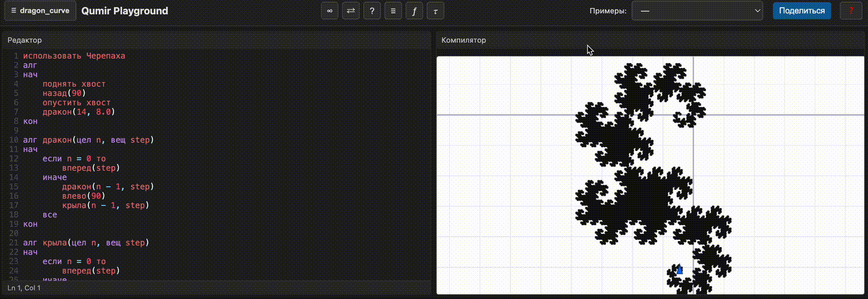Open the dragon_curve file menu
The width and height of the screenshot is (868, 299).
pos(40,11)
